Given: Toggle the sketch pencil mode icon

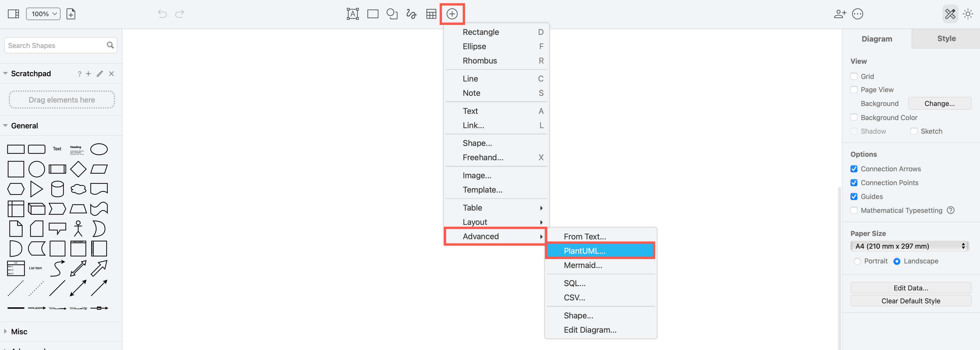Looking at the screenshot, I should (950, 14).
